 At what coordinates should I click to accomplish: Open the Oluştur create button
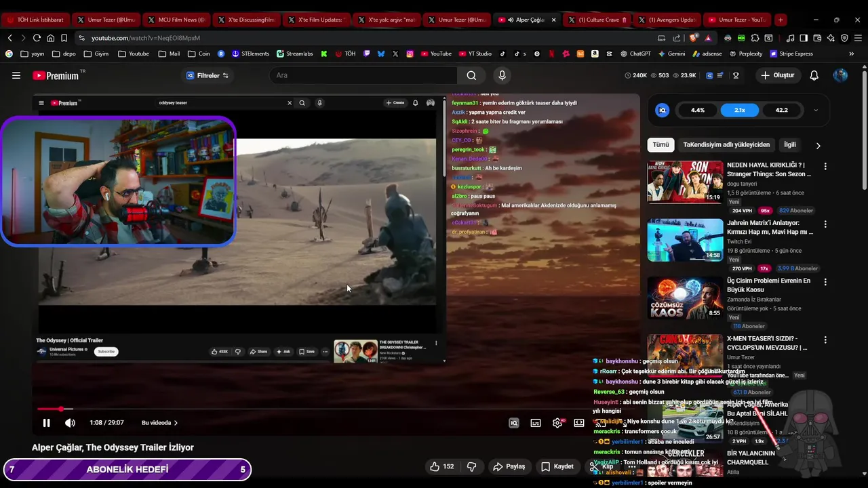click(x=777, y=75)
